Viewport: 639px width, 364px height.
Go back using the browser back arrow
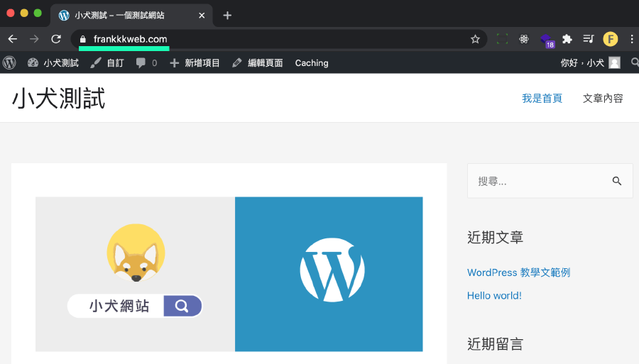(13, 39)
